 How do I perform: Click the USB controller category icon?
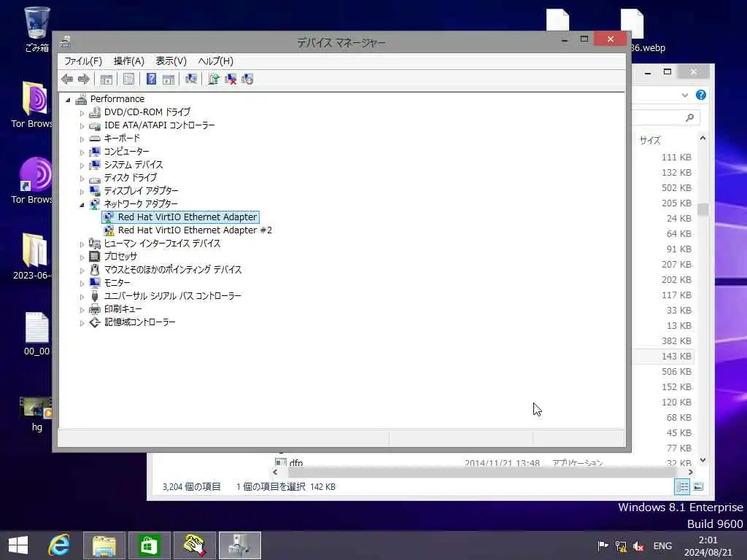tap(95, 296)
